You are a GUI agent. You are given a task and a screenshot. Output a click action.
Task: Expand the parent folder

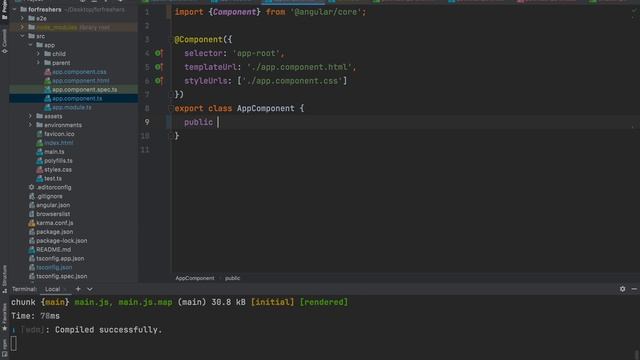38,63
